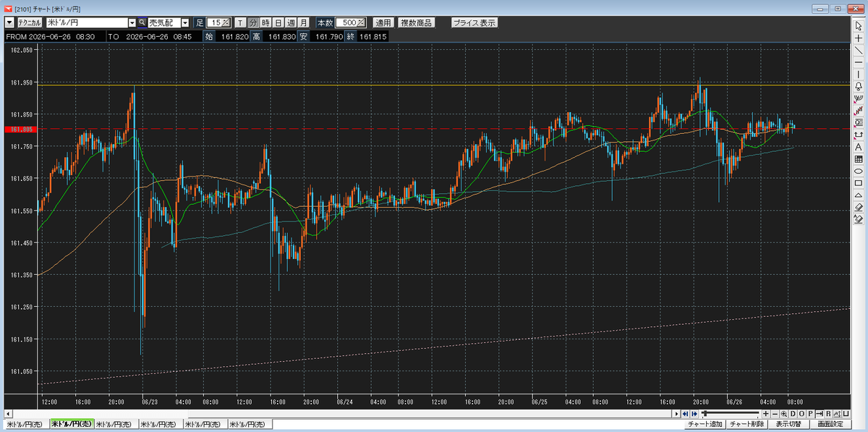Select the eraser tool
The width and height of the screenshot is (868, 432).
pyautogui.click(x=859, y=206)
